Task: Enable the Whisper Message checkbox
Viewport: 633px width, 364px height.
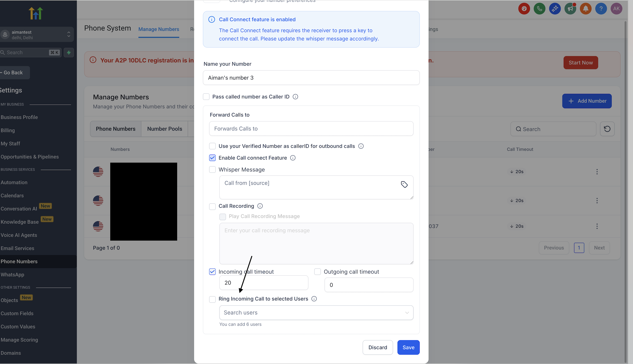Action: pos(212,169)
